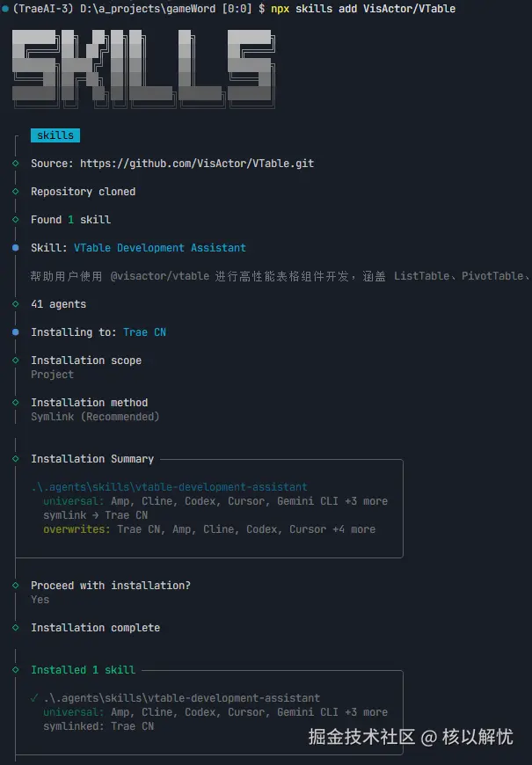
Task: Click the 'Symlink (Recommended)' value
Action: (x=95, y=417)
